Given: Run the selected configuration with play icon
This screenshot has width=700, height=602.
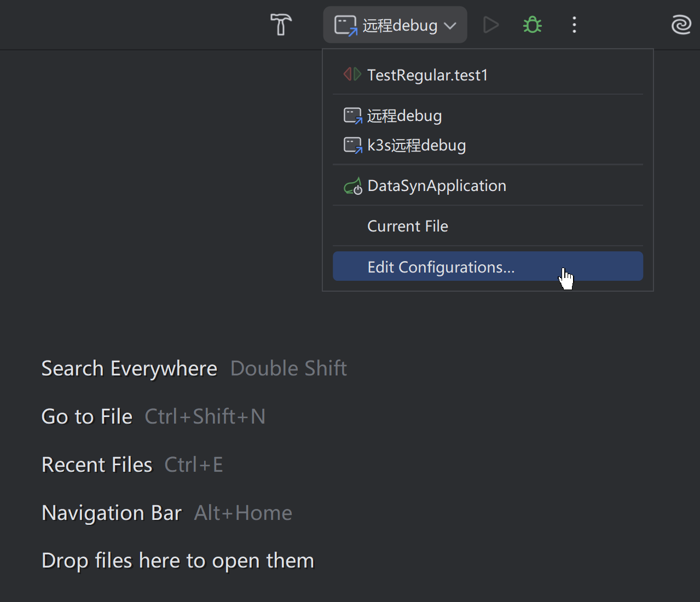Looking at the screenshot, I should 491,25.
